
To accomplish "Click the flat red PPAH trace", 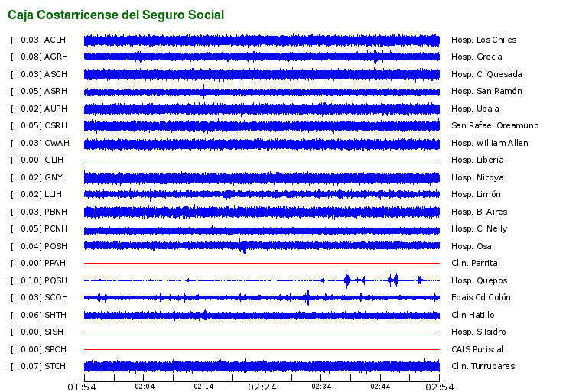I will coord(262,264).
